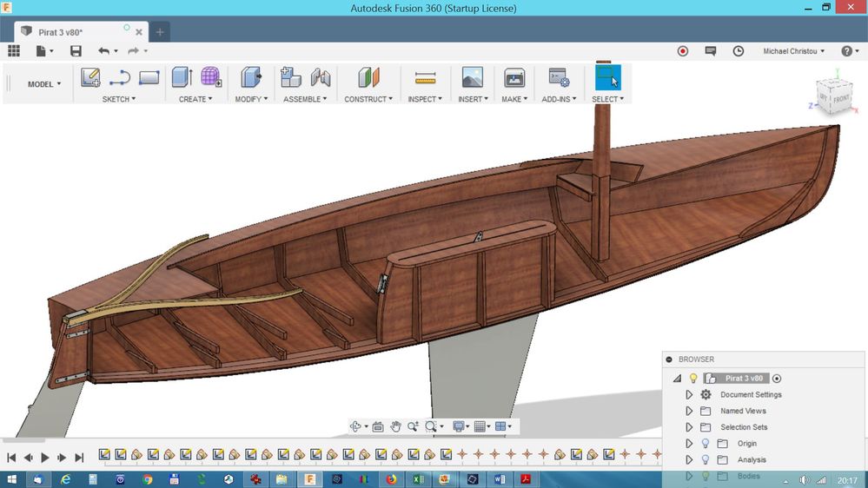The width and height of the screenshot is (868, 488).
Task: Expand the Selection Sets node
Action: coord(689,427)
